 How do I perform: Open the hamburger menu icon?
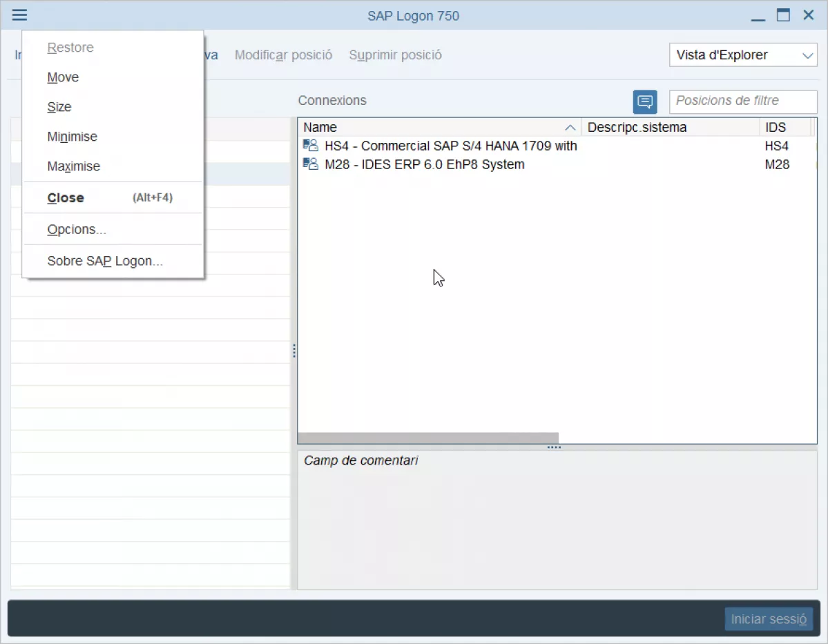point(19,14)
